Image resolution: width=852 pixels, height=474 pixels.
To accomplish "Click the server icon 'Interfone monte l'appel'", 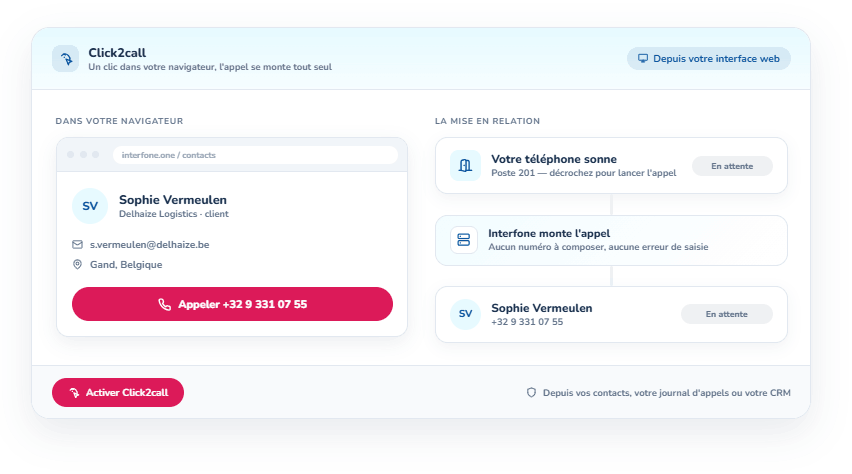I will coord(463,240).
